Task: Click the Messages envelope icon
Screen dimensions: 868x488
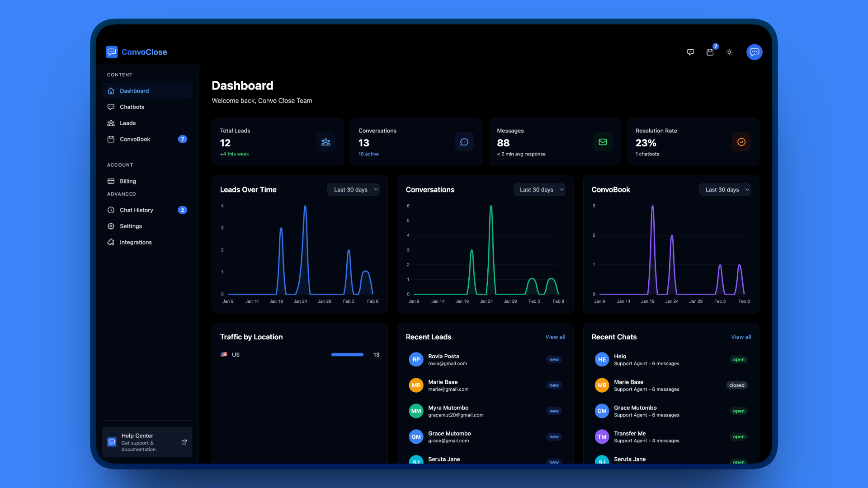Action: click(603, 142)
